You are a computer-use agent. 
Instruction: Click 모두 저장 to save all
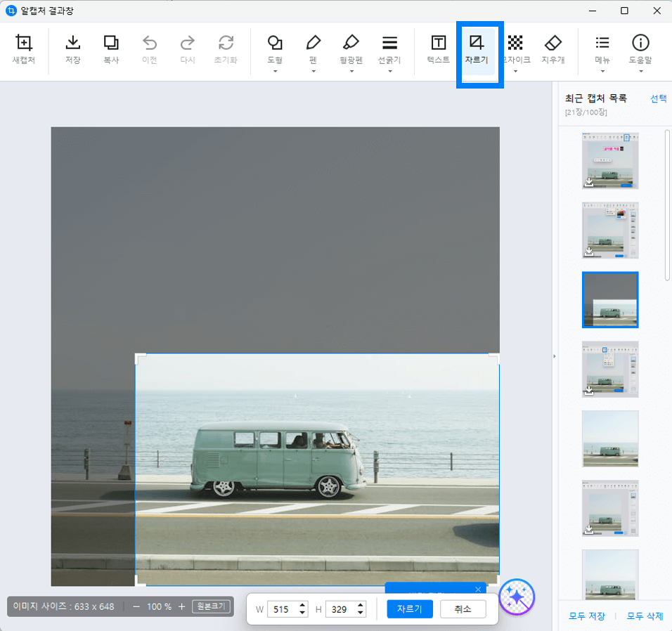click(586, 616)
